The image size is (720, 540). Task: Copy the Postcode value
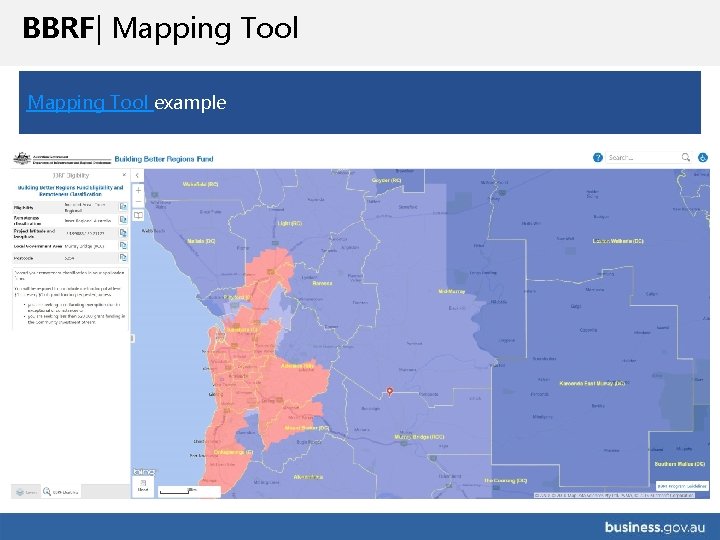click(123, 258)
